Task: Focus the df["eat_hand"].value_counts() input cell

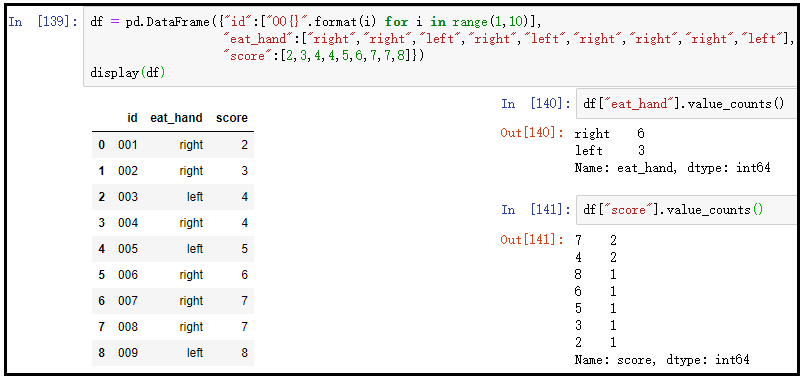Action: tap(686, 104)
